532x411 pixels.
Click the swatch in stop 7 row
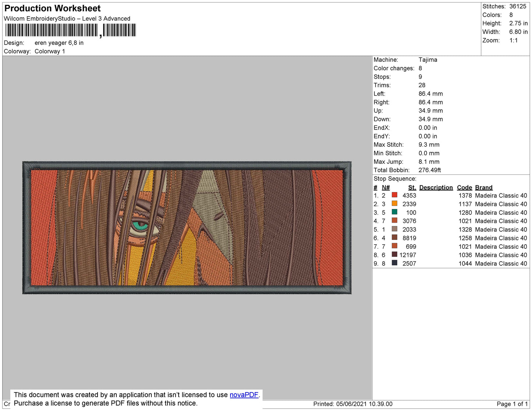point(395,246)
